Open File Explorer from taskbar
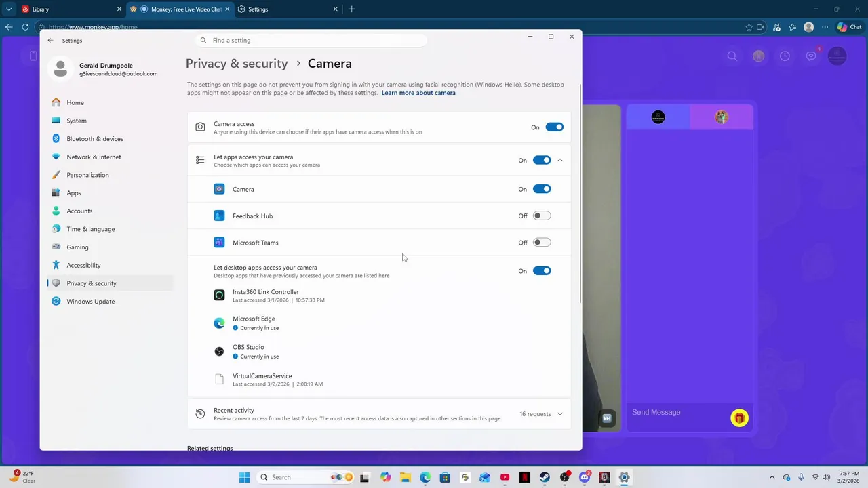Viewport: 868px width, 488px height. [405, 477]
